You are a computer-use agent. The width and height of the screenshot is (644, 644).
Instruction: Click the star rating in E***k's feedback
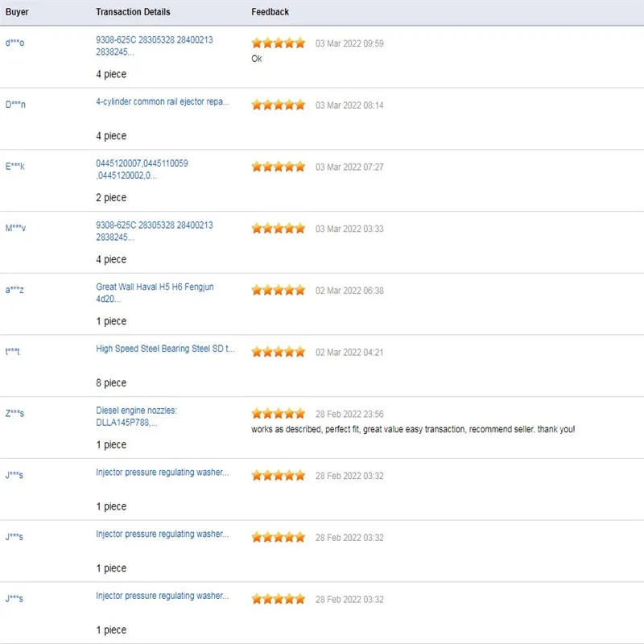pos(278,167)
